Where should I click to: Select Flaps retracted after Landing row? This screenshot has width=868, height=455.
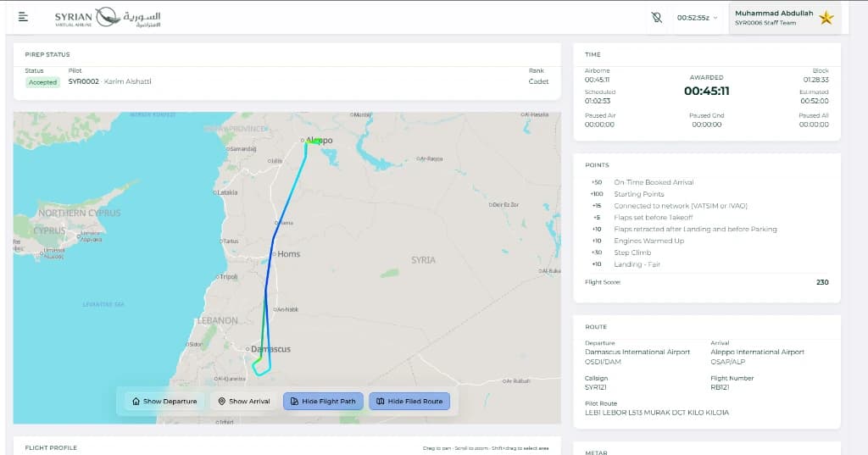coord(706,229)
